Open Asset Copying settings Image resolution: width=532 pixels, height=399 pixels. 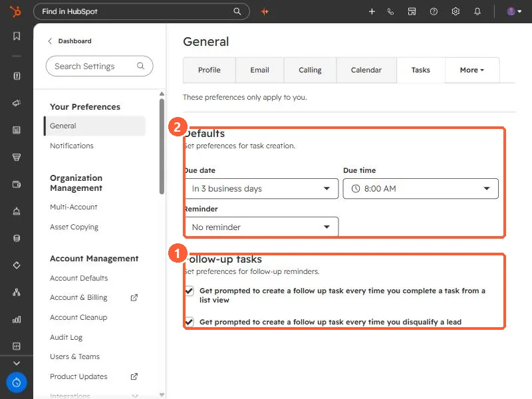pos(74,227)
